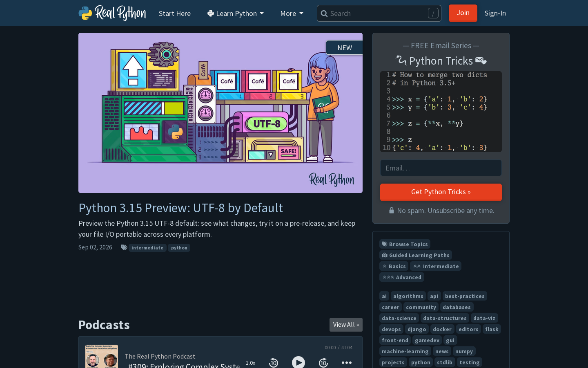This screenshot has height=368, width=588.
Task: Filter by Advanced level
Action: click(402, 277)
